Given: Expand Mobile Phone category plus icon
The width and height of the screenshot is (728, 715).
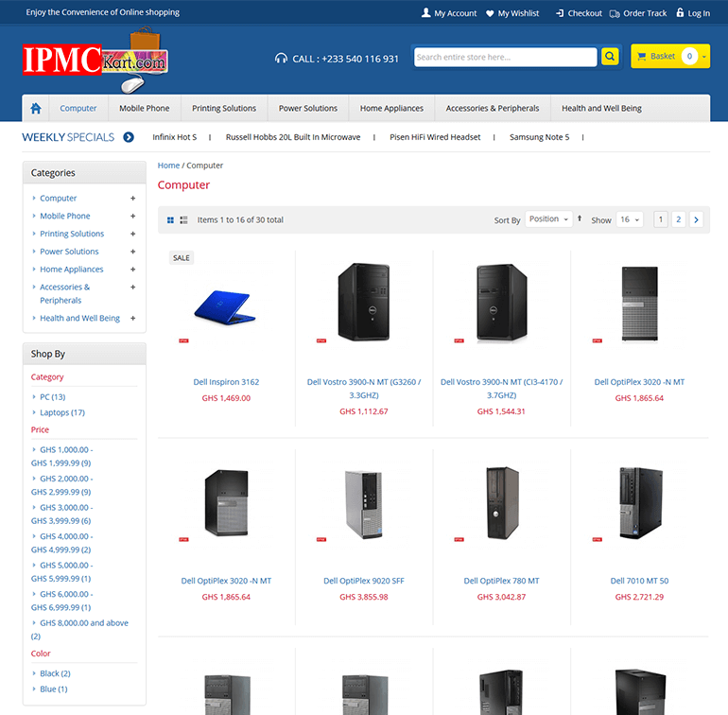Looking at the screenshot, I should 132,216.
